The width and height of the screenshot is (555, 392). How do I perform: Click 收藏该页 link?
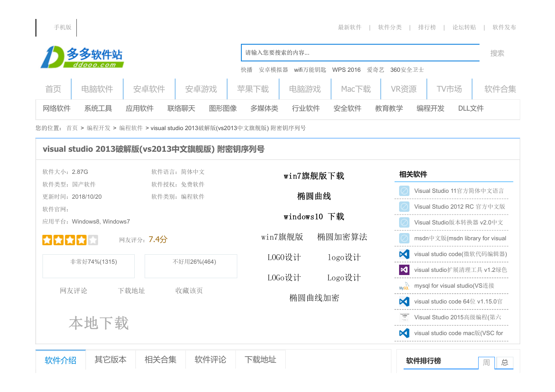(x=189, y=291)
